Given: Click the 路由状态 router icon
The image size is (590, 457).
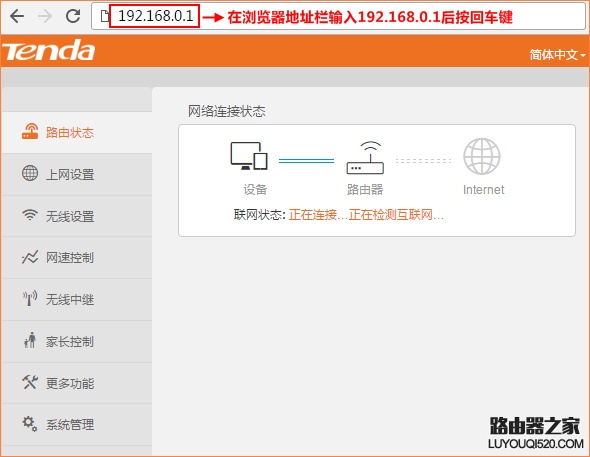Looking at the screenshot, I should point(30,132).
